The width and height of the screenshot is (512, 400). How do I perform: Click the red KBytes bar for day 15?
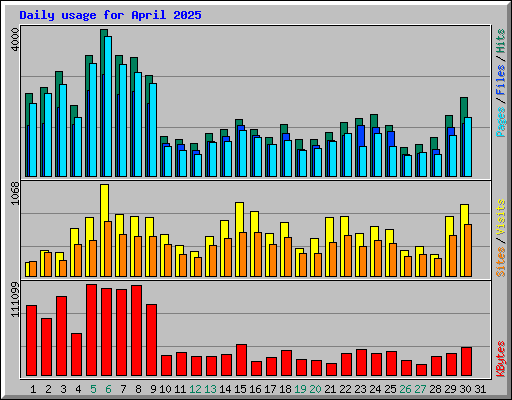pyautogui.click(x=241, y=360)
